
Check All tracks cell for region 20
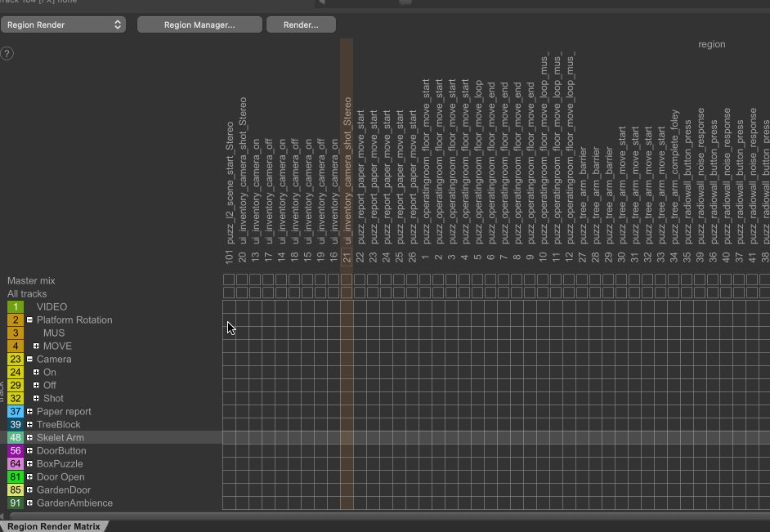[x=242, y=293]
